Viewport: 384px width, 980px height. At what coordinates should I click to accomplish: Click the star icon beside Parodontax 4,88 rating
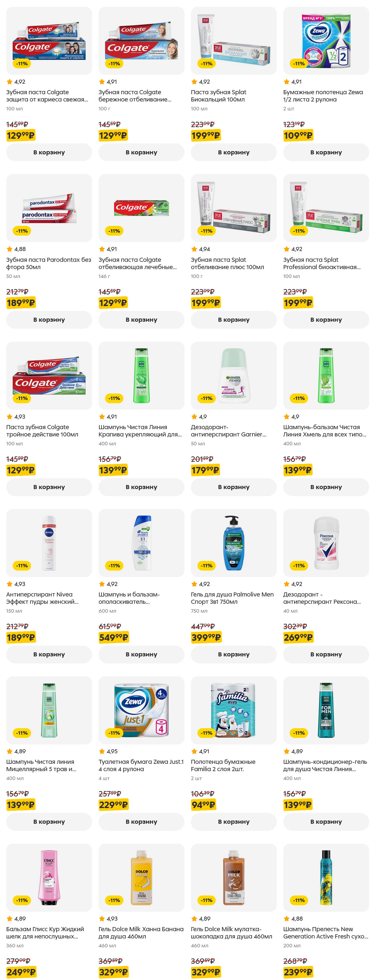(9, 249)
